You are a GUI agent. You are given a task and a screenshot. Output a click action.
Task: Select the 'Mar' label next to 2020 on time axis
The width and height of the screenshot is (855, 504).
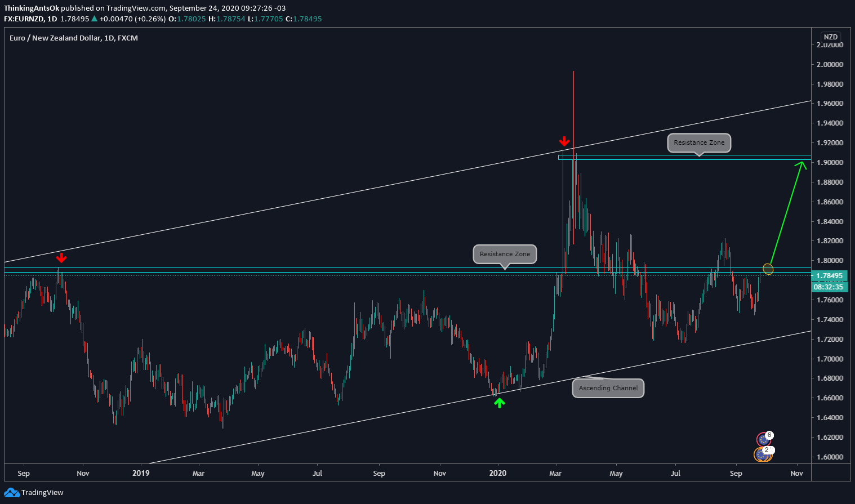click(x=555, y=473)
